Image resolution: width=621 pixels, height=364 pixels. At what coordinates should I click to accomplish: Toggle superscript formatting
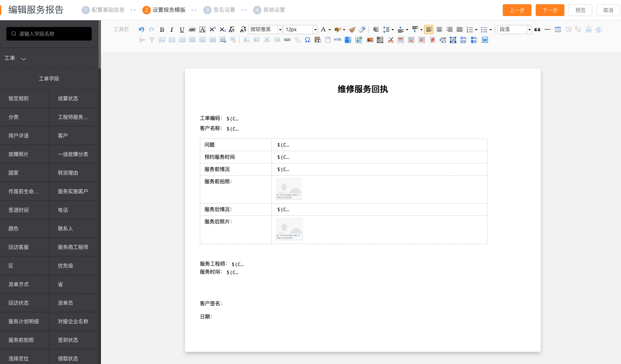[x=212, y=30]
